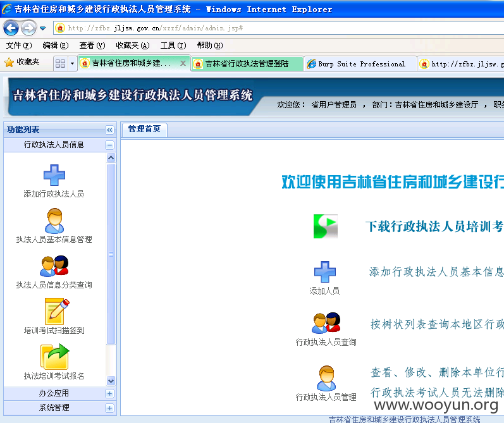This screenshot has height=423, width=504.
Task: Click the 添加人员 plus icon
Action: point(324,272)
